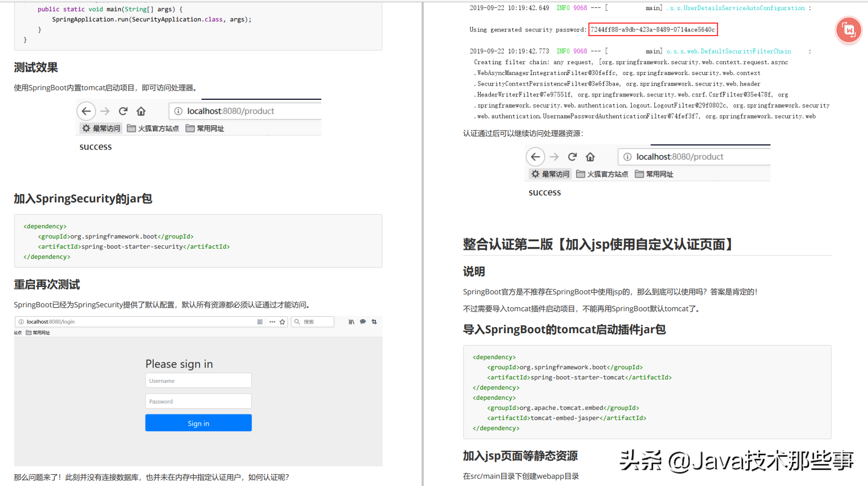Click 导入SpringBoot的tomcat启动插件jar包 heading
This screenshot has width=868, height=486.
click(565, 330)
